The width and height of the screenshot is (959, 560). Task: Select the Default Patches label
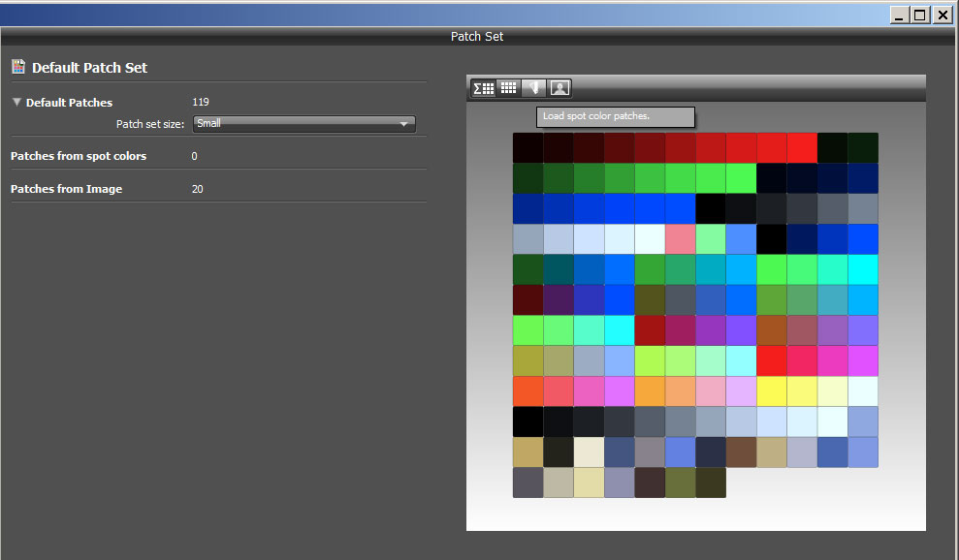(x=69, y=103)
